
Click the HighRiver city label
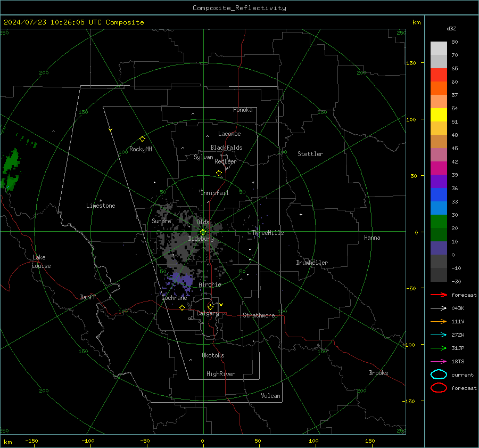[x=221, y=374]
